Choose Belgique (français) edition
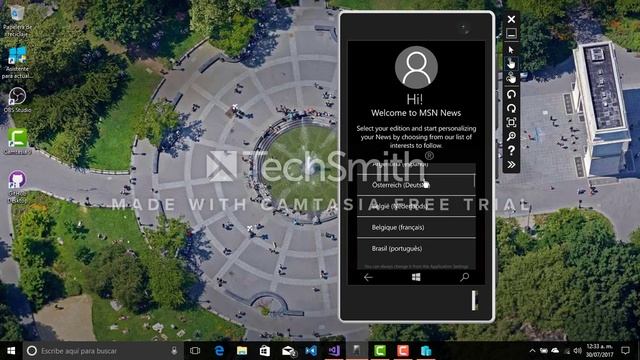This screenshot has height=360, width=640. pyautogui.click(x=416, y=227)
